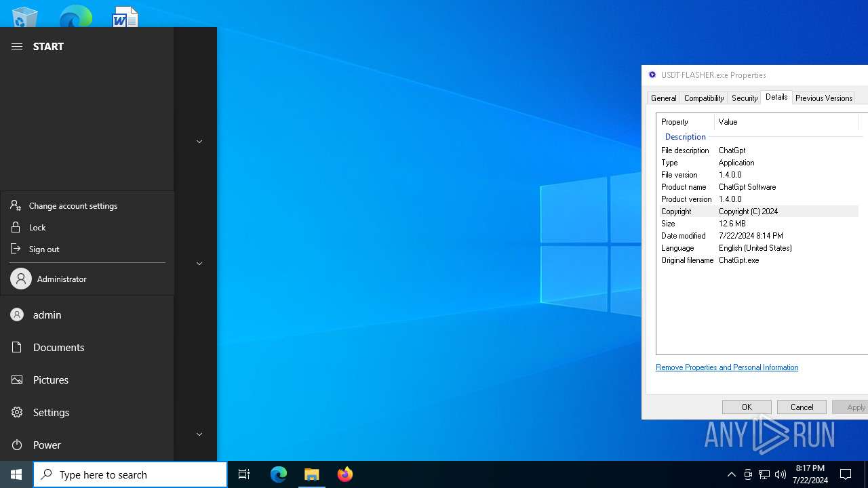
Task: Lock the computer from account menu
Action: coord(87,227)
